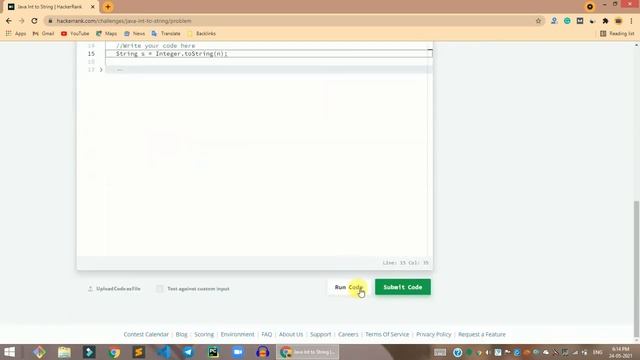This screenshot has height=360, width=640.
Task: Select the Java Int to String HackerRank tab
Action: coord(51,7)
